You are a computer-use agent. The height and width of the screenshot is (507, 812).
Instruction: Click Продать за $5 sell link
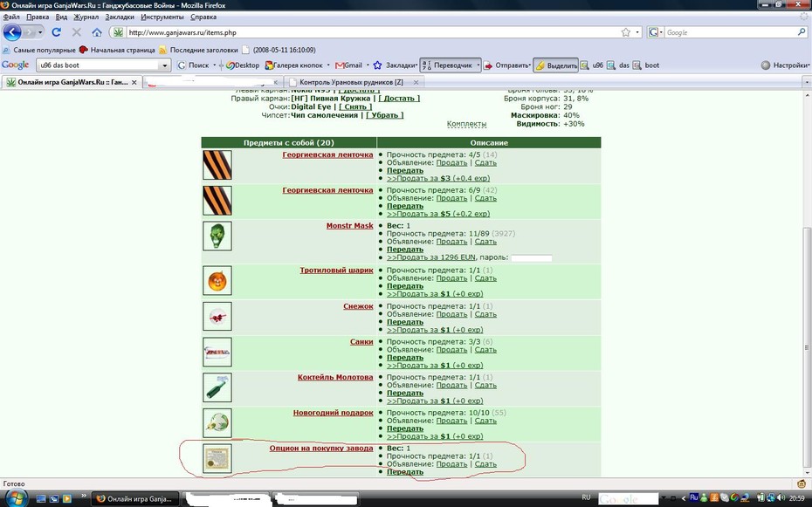[x=438, y=214]
